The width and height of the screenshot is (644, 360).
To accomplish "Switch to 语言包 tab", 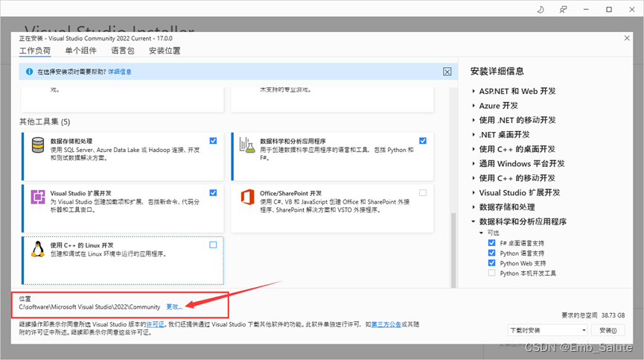I will tap(123, 51).
